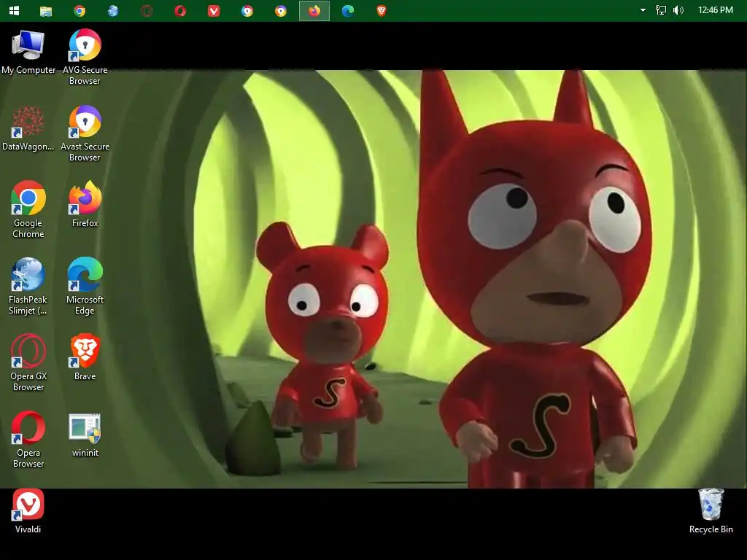747x560 pixels.
Task: Open the Windows Start menu
Action: (x=15, y=10)
